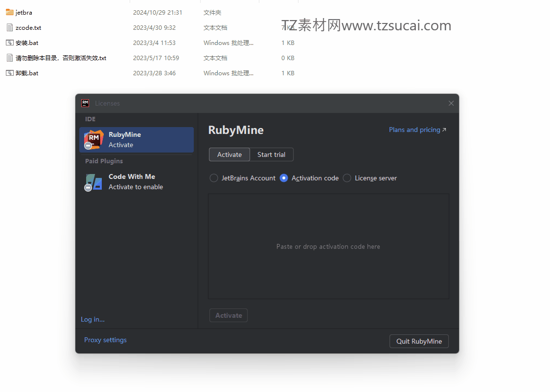
Task: Switch to the Start trial tab
Action: coord(272,154)
